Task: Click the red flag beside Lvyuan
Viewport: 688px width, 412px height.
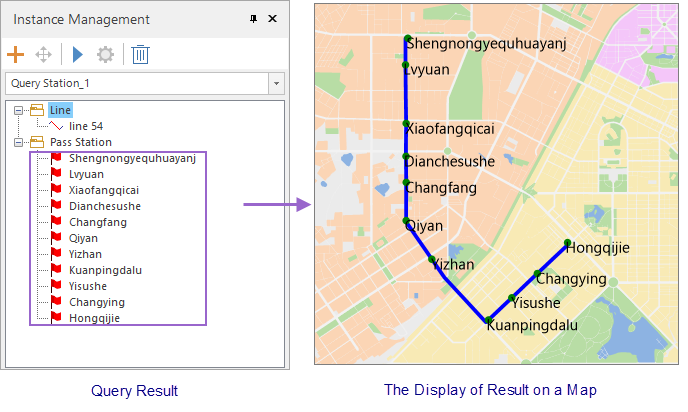Action: tap(56, 174)
